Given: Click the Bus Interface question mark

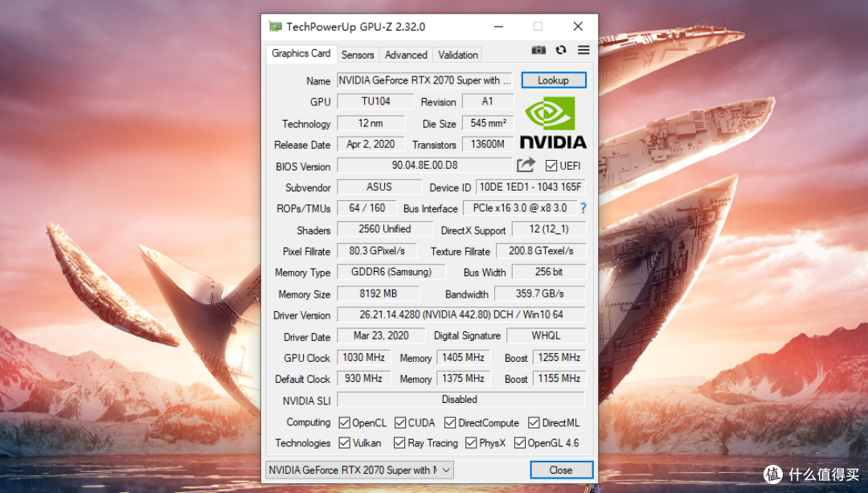Looking at the screenshot, I should point(583,208).
